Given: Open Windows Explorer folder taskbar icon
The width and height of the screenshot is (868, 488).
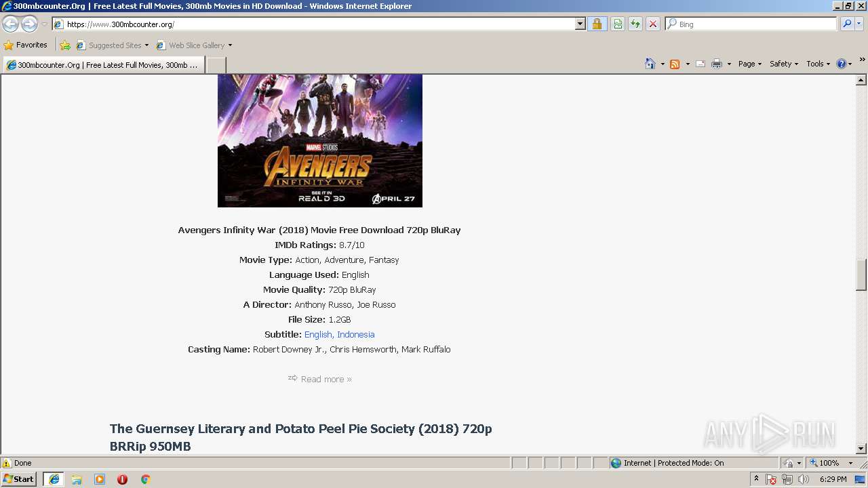Looking at the screenshot, I should click(77, 479).
